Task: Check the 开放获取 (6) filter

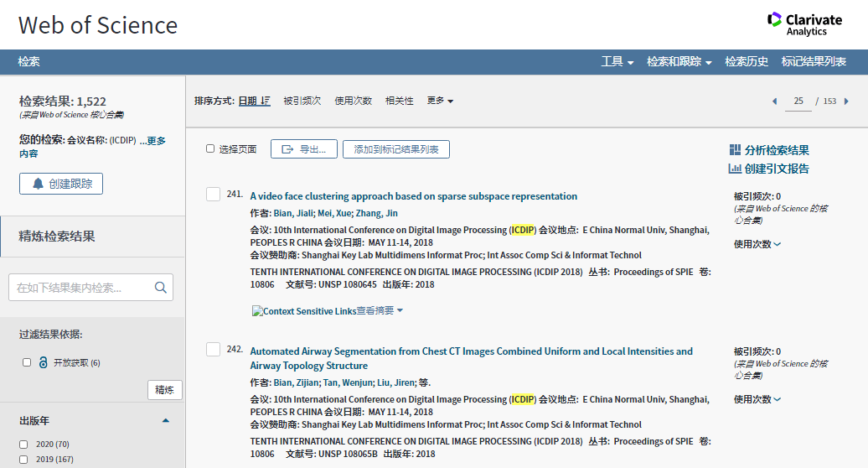Action: 27,363
